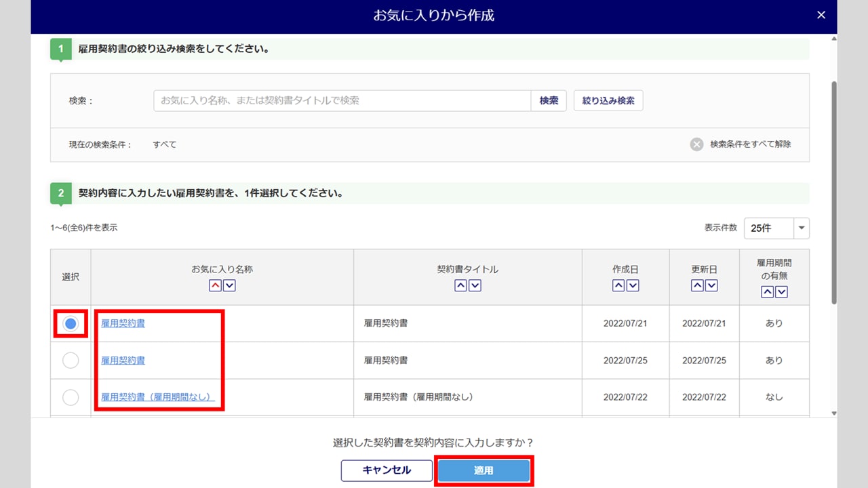The image size is (868, 488).
Task: Sort employment period column descending
Action: [782, 292]
